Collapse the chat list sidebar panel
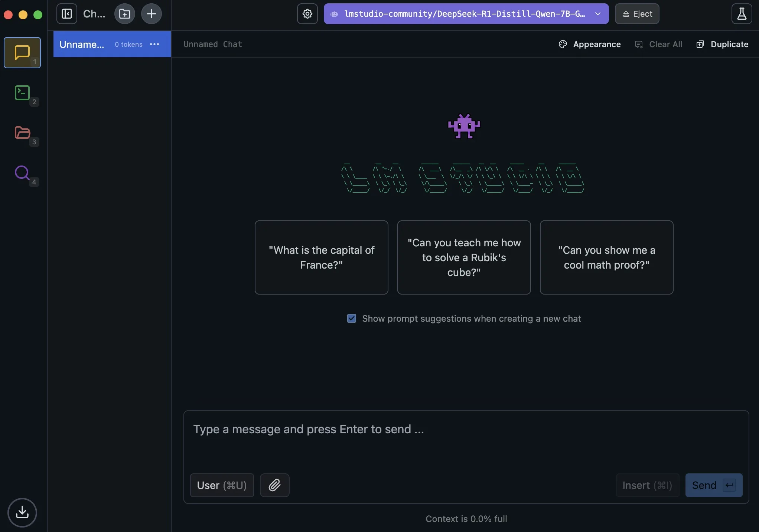This screenshot has height=532, width=759. click(x=67, y=14)
